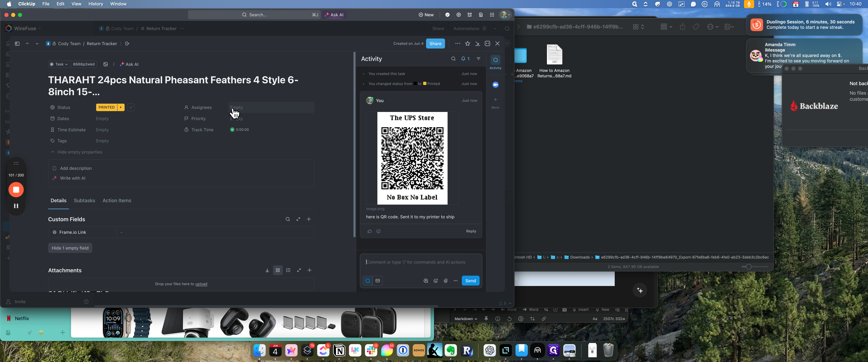Click the add cover image icon near task ID
The height and width of the screenshot is (362, 868).
[105, 64]
